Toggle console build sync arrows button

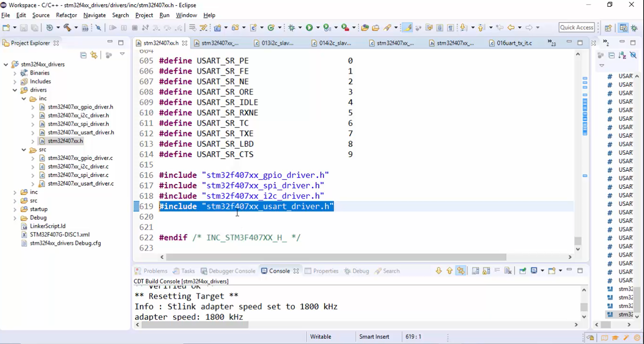461,271
